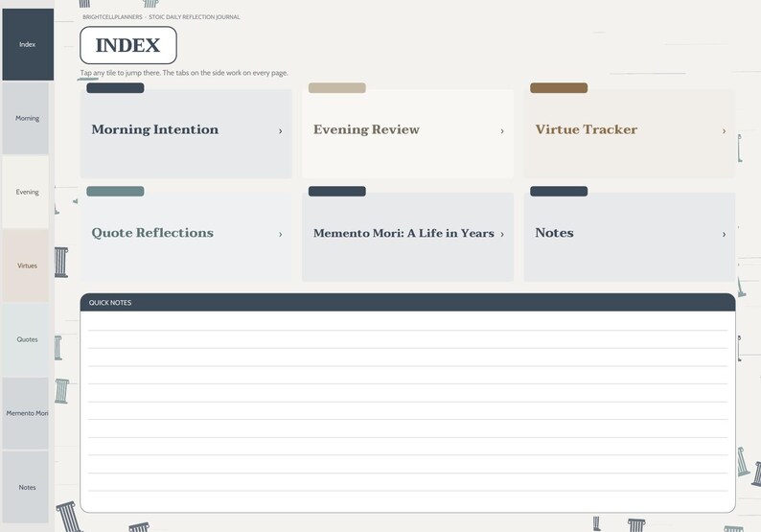Click the Brightcellplanners Stoic journal header text
Viewport: 761px width, 532px height.
pos(161,17)
